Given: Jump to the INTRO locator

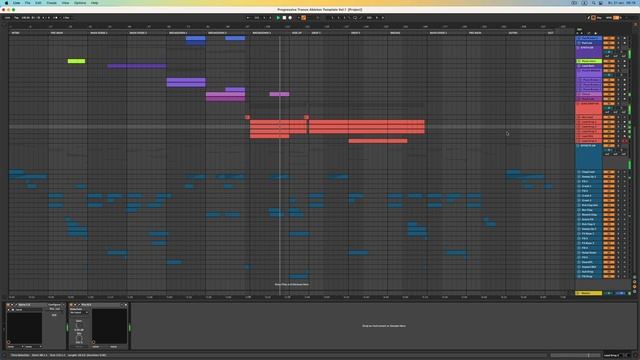Looking at the screenshot, I should (x=16, y=33).
